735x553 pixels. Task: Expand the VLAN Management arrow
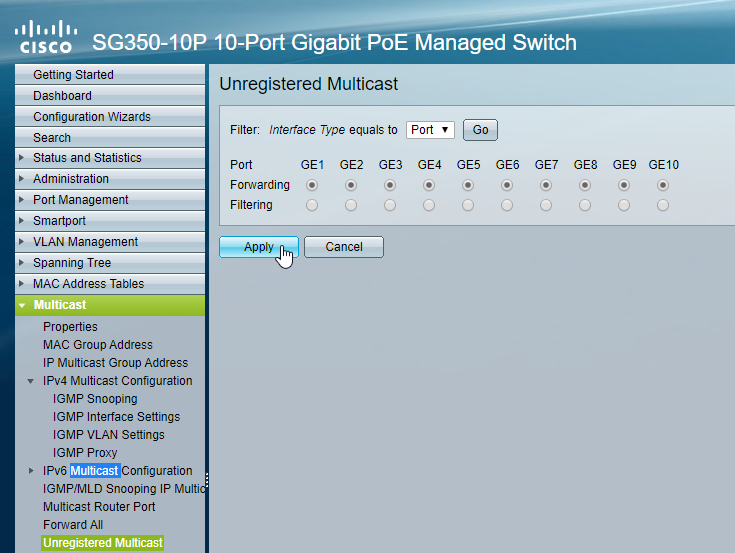click(x=21, y=242)
